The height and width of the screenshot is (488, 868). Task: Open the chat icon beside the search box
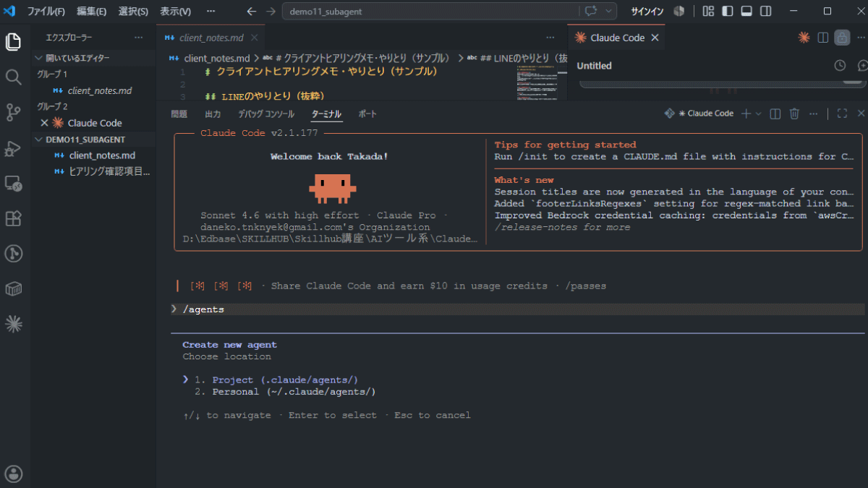591,12
